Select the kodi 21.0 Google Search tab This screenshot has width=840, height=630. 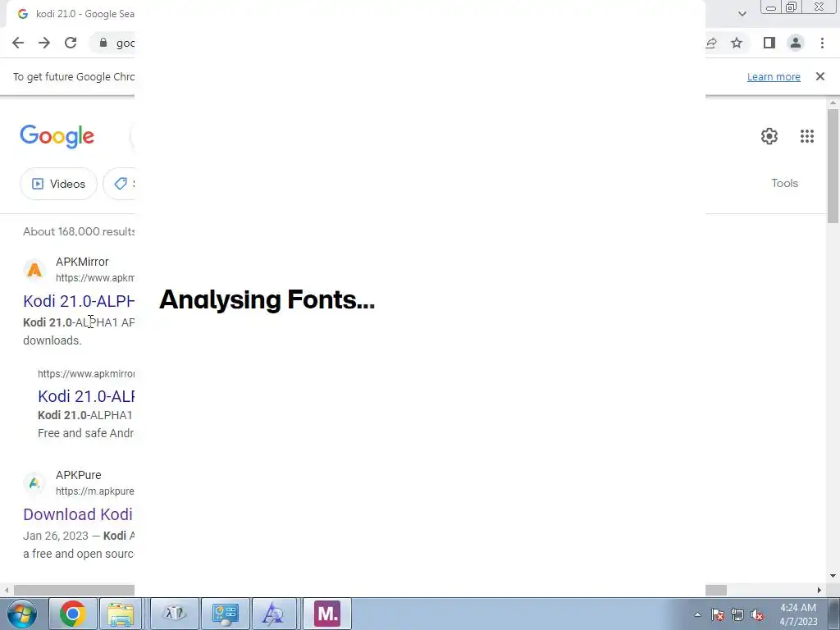[x=75, y=14]
